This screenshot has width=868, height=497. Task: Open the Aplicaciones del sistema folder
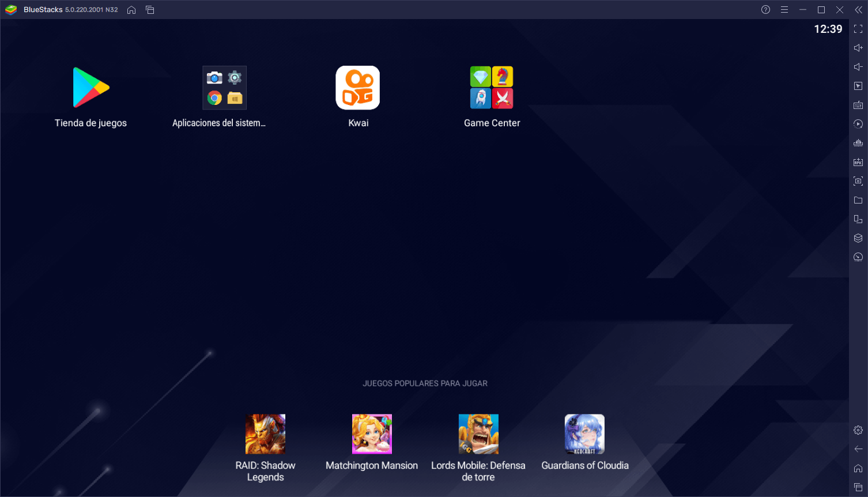(x=224, y=88)
